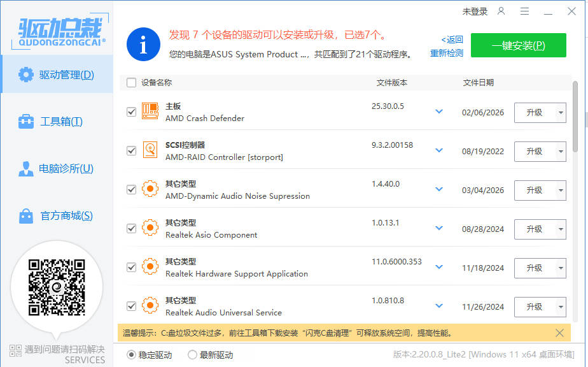
Task: Select the 最新驱动 latest drivers option
Action: pyautogui.click(x=192, y=355)
